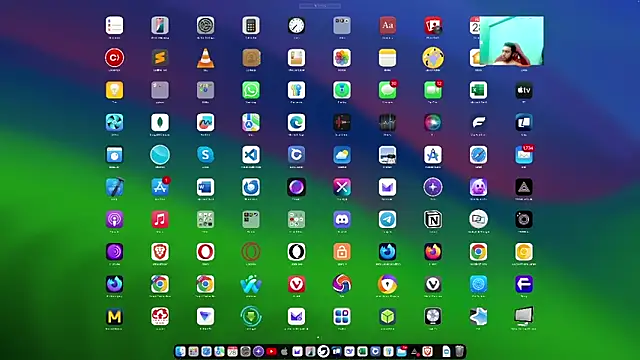Open Microsoft Word
Screen dimensions: 640x360
point(205,187)
